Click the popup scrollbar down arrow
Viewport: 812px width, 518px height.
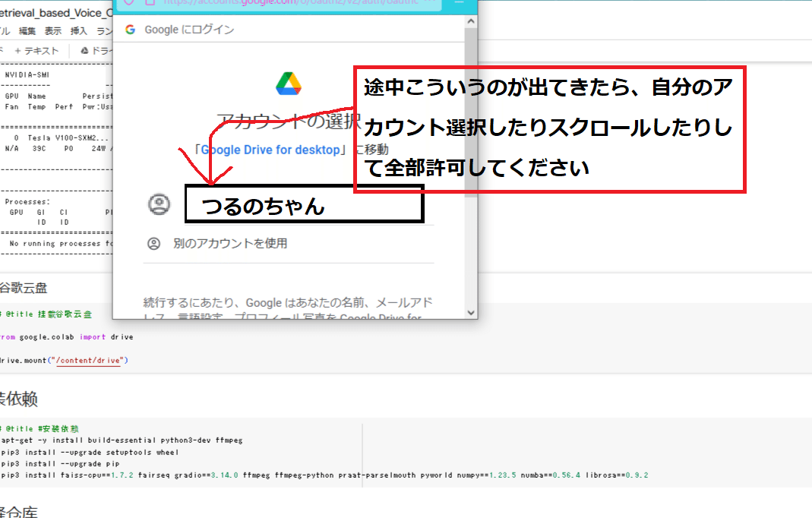coord(471,312)
